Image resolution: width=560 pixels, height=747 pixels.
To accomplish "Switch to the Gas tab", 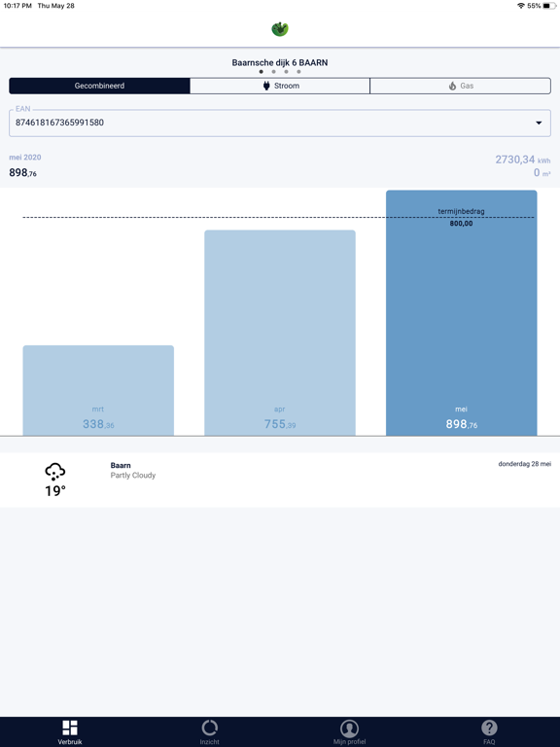I will pyautogui.click(x=461, y=86).
